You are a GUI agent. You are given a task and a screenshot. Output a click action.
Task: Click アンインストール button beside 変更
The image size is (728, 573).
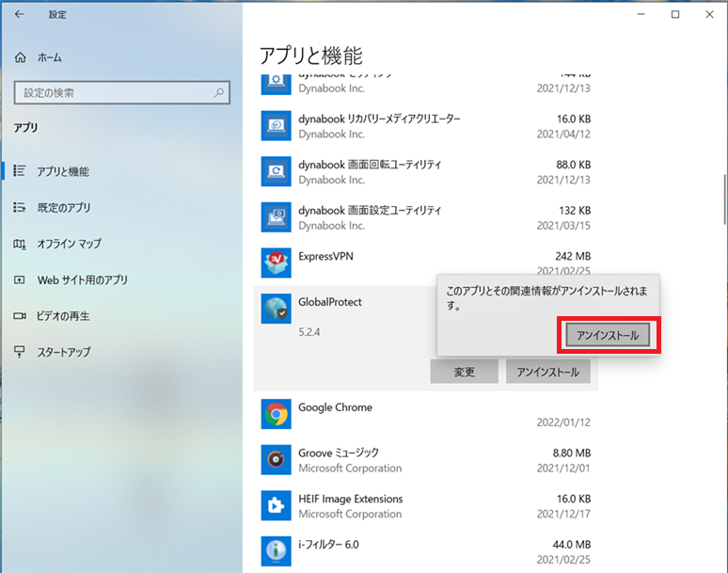(547, 372)
